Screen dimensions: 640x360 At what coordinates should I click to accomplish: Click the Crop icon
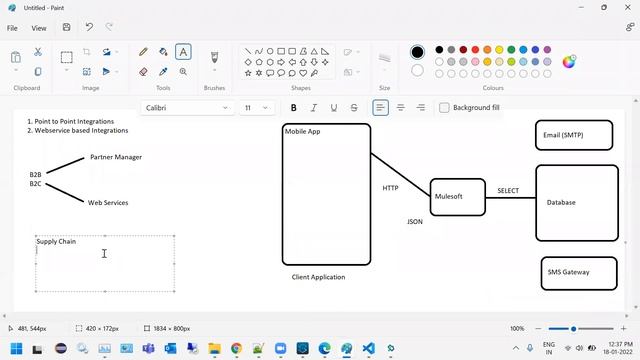click(87, 52)
